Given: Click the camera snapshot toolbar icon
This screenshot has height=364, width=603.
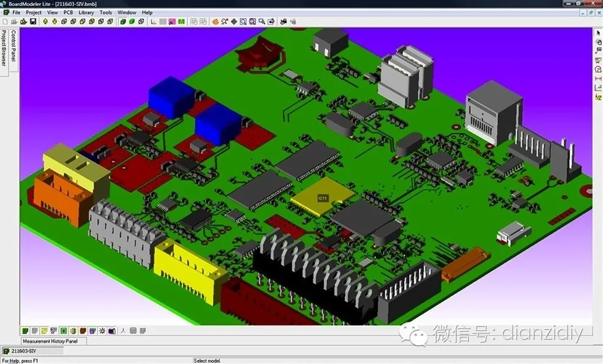Looking at the screenshot, I should [284, 21].
